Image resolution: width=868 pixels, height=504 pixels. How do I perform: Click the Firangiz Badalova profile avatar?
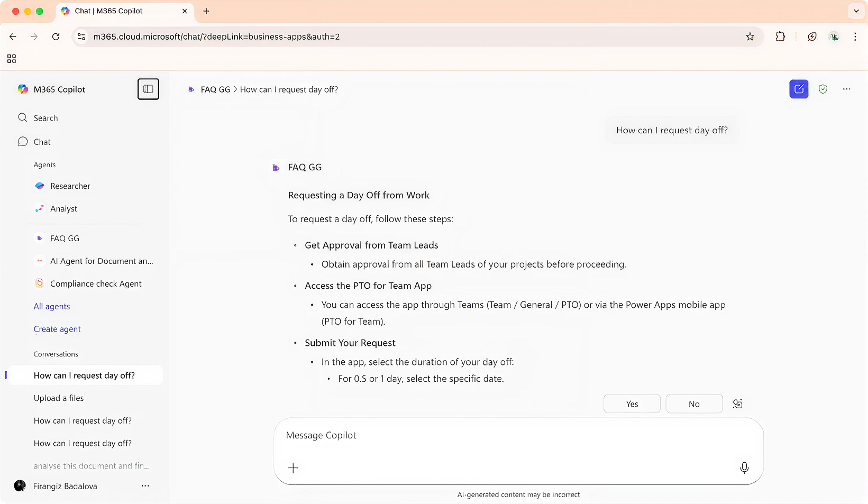point(20,486)
